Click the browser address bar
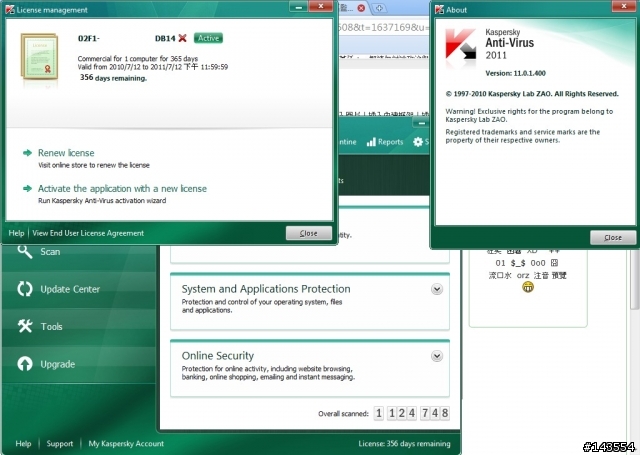 pyautogui.click(x=384, y=27)
